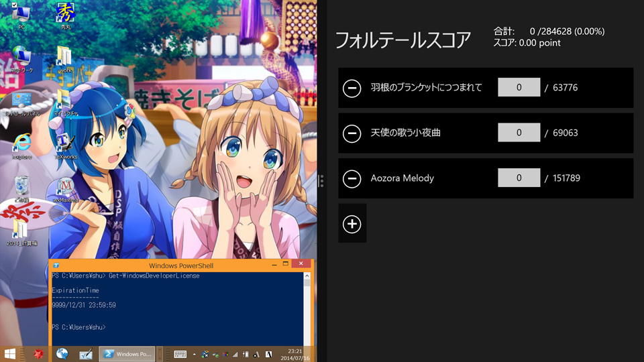
Task: Open the 2014 folder shortcut on desktop
Action: [x=21, y=233]
